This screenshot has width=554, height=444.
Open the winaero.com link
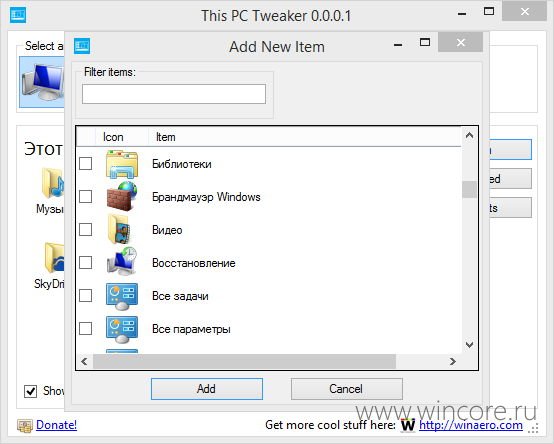pyautogui.click(x=471, y=425)
